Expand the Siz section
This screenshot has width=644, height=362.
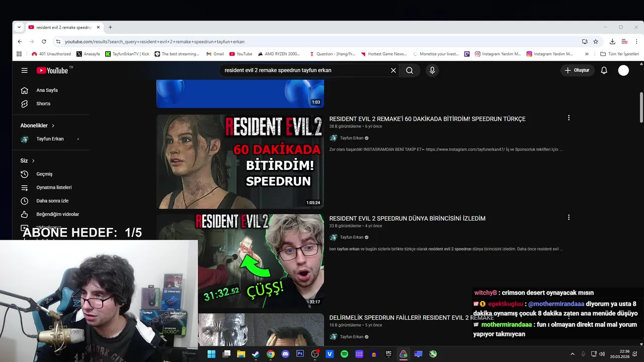(x=28, y=161)
